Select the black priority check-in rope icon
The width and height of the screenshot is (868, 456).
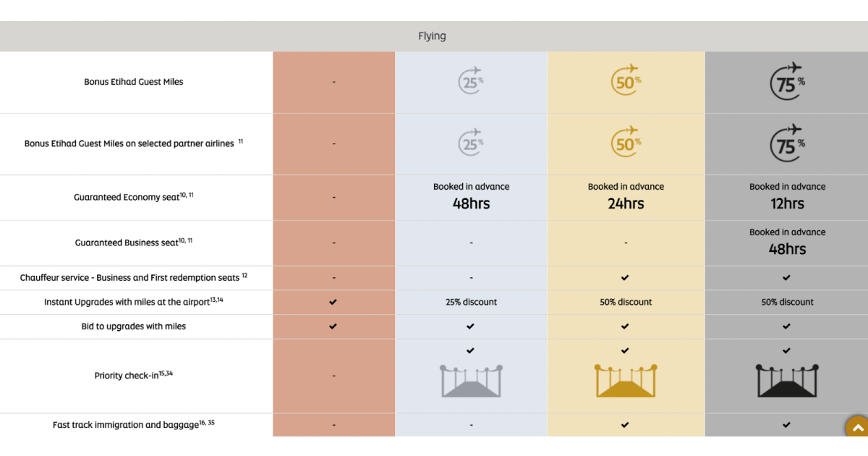point(787,380)
